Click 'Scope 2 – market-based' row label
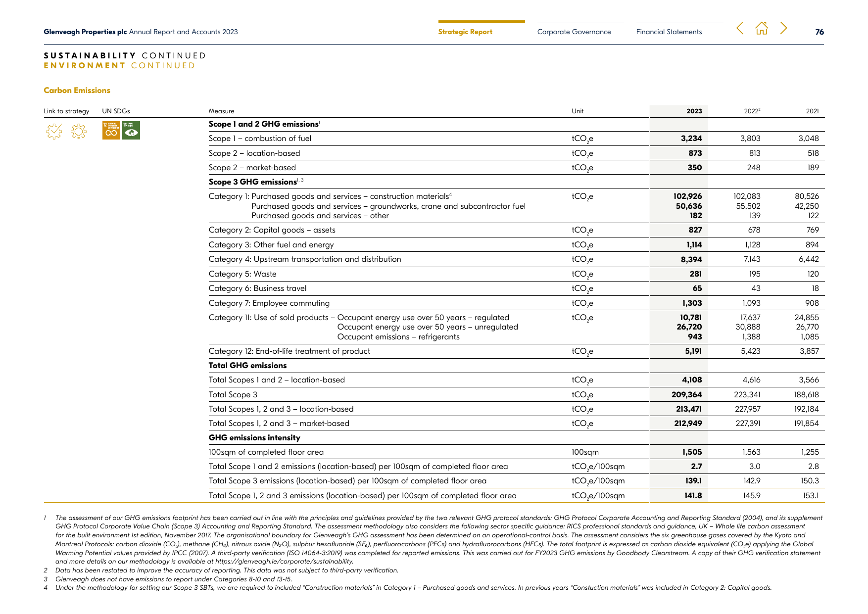This screenshot has height=614, width=868. (252, 168)
